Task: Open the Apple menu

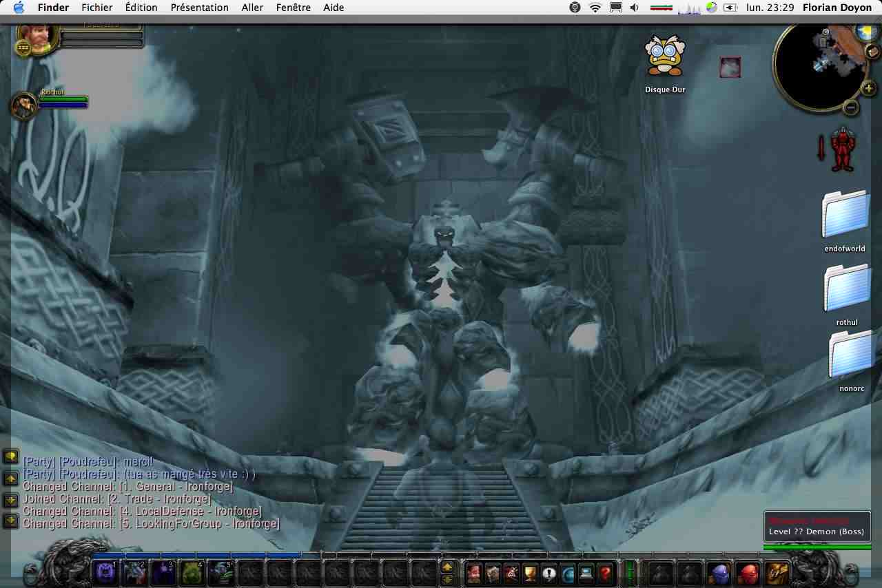Action: click(19, 8)
